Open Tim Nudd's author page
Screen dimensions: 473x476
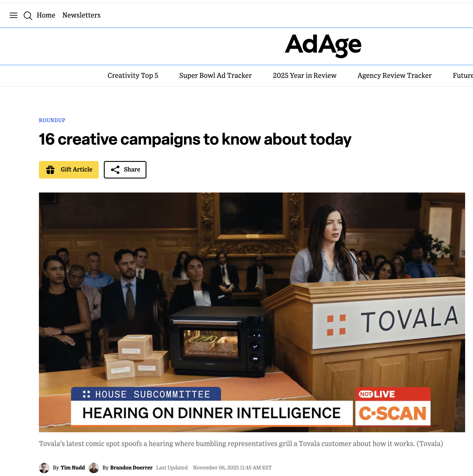(73, 467)
